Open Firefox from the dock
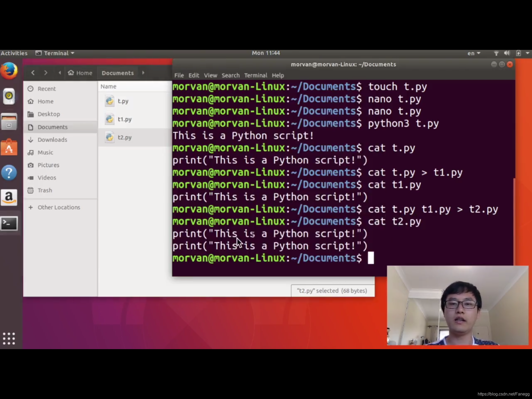The height and width of the screenshot is (399, 532). pos(9,70)
